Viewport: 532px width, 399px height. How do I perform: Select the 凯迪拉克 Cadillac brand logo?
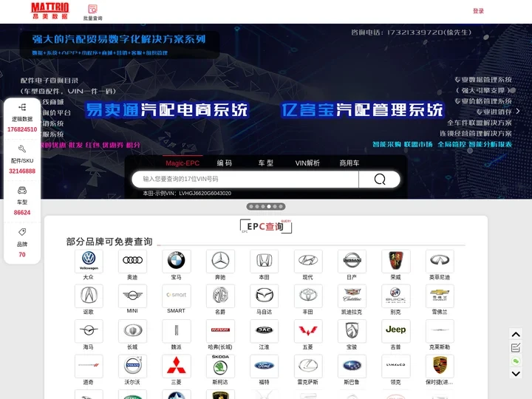pos(352,296)
